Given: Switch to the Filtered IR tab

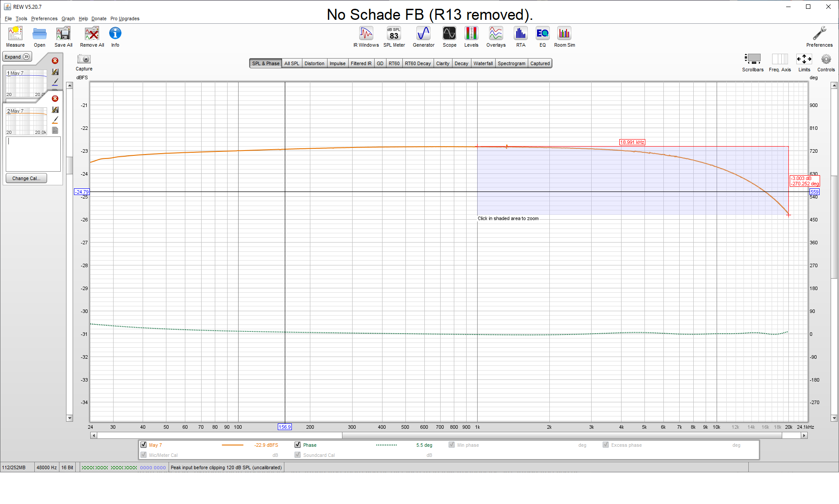Looking at the screenshot, I should [361, 63].
